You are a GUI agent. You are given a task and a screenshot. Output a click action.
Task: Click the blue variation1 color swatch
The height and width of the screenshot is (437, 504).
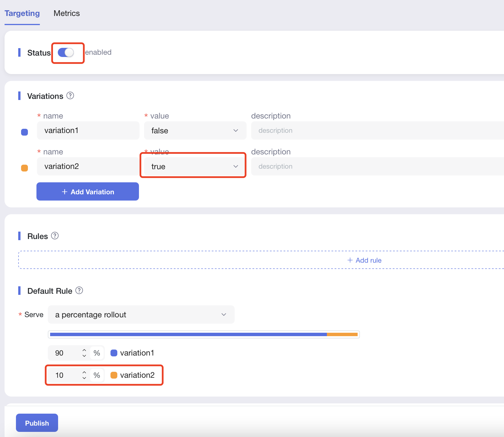(24, 132)
